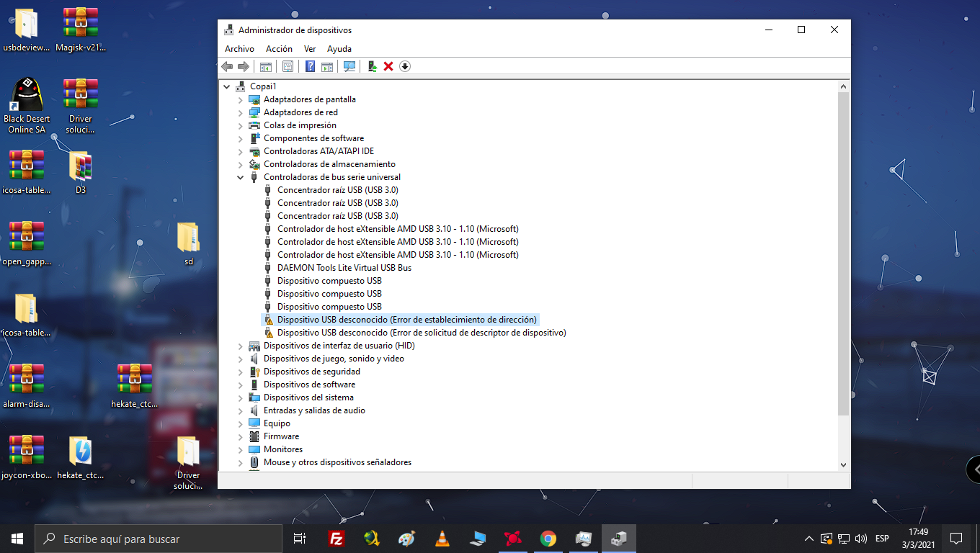Toggle the action pane toolbar icon
Viewport: 980px width, 553px height.
point(326,66)
